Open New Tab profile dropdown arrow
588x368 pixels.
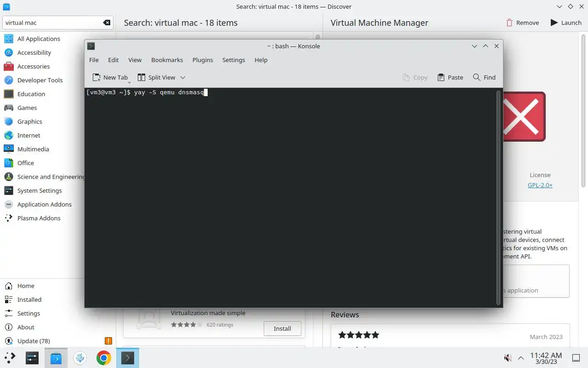click(x=130, y=82)
